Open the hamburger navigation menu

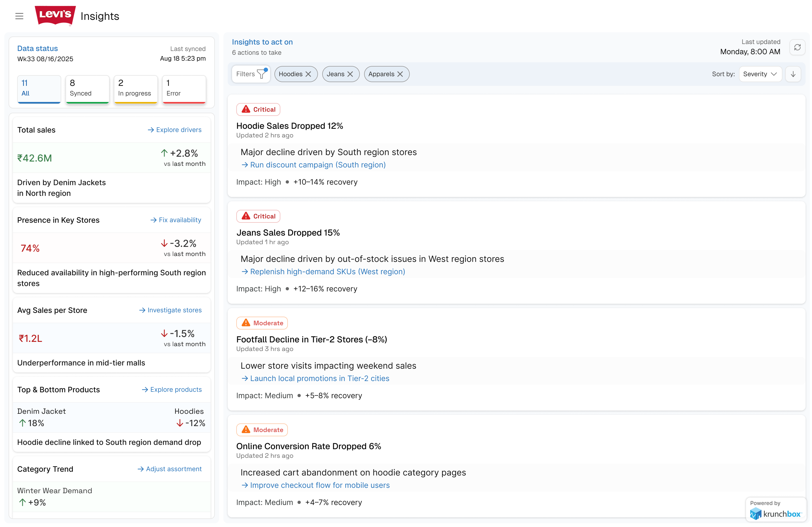[x=19, y=16]
